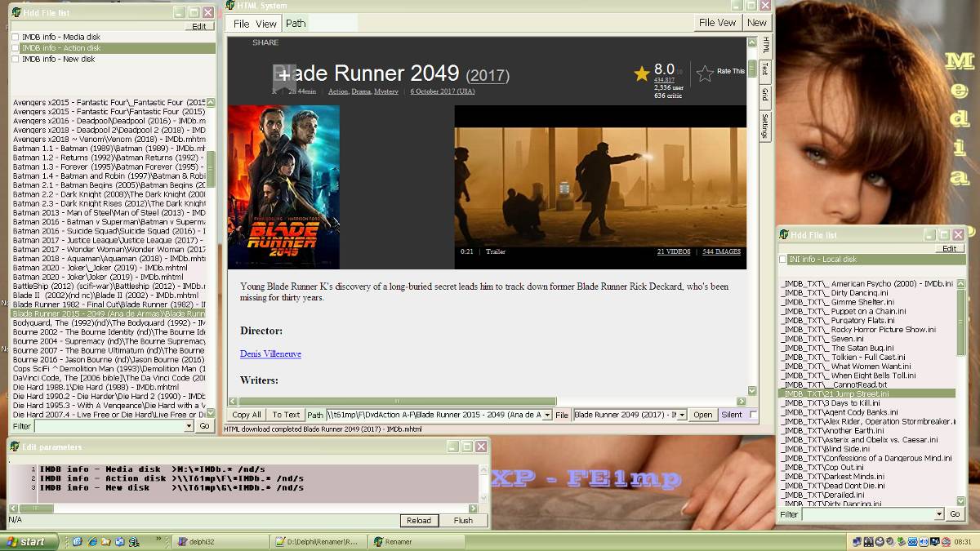The height and width of the screenshot is (551, 980).
Task: Click the gold rating star icon
Action: [642, 73]
